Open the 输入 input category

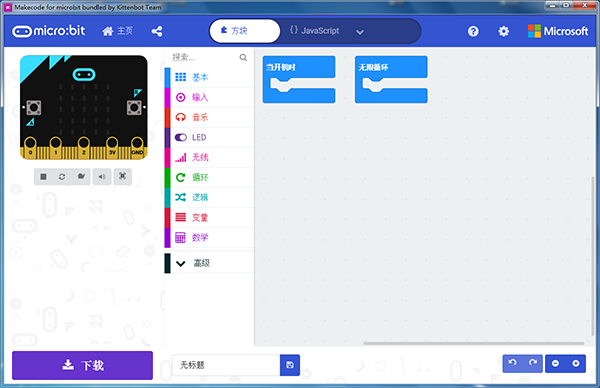coord(209,97)
